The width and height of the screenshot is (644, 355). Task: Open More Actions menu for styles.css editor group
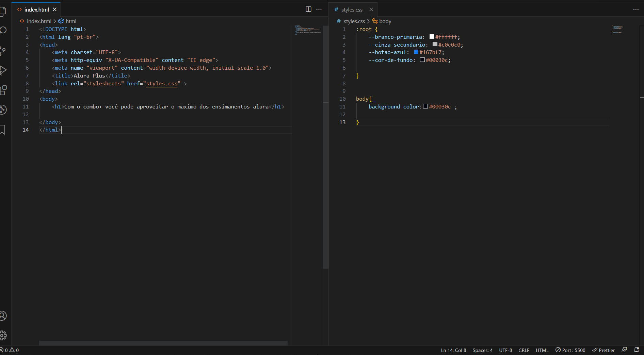pyautogui.click(x=636, y=9)
